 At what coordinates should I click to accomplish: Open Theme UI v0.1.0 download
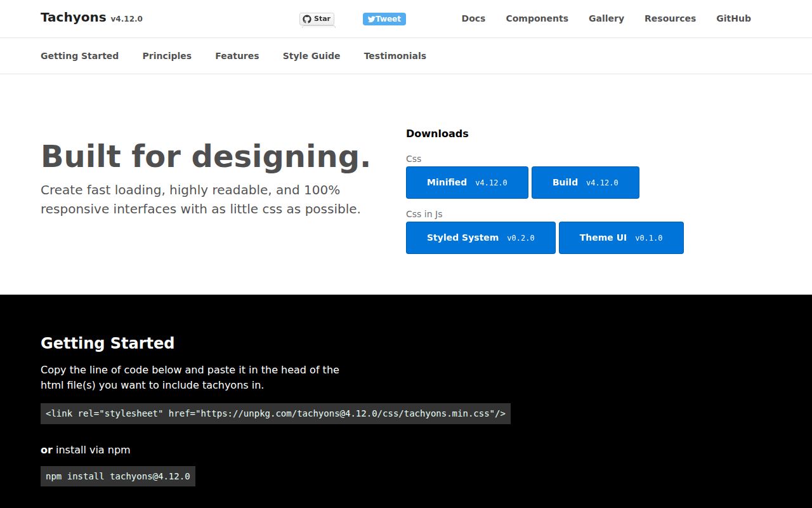click(621, 237)
